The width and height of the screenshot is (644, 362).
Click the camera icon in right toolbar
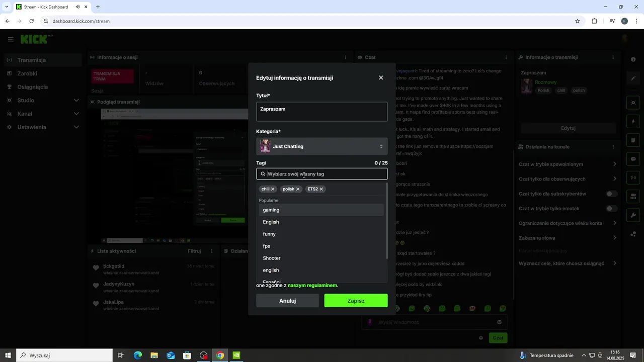click(x=633, y=196)
